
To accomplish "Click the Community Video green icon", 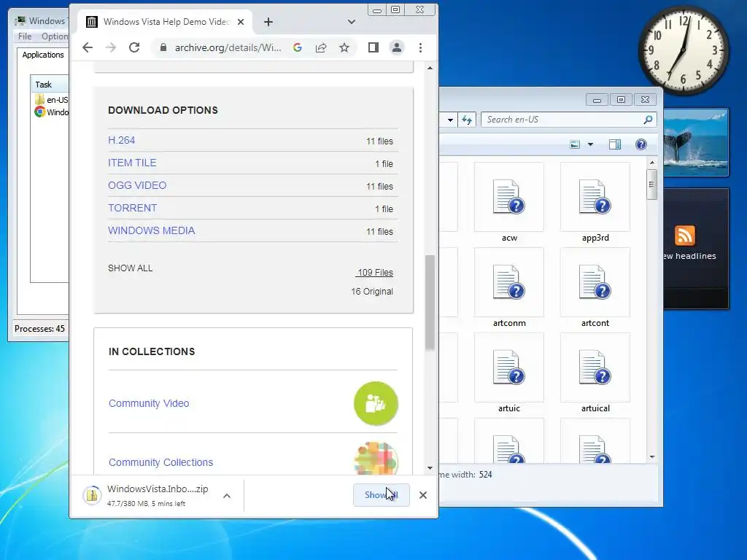I will click(x=376, y=403).
